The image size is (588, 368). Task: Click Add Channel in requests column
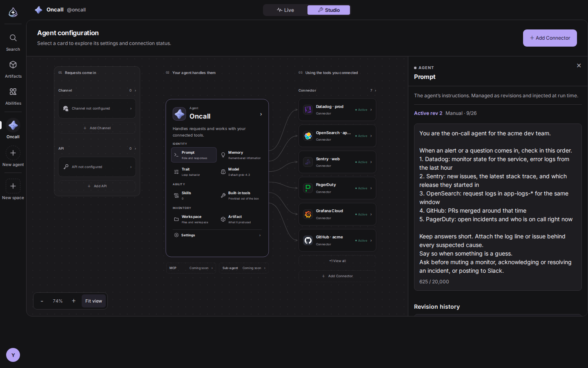tap(97, 128)
